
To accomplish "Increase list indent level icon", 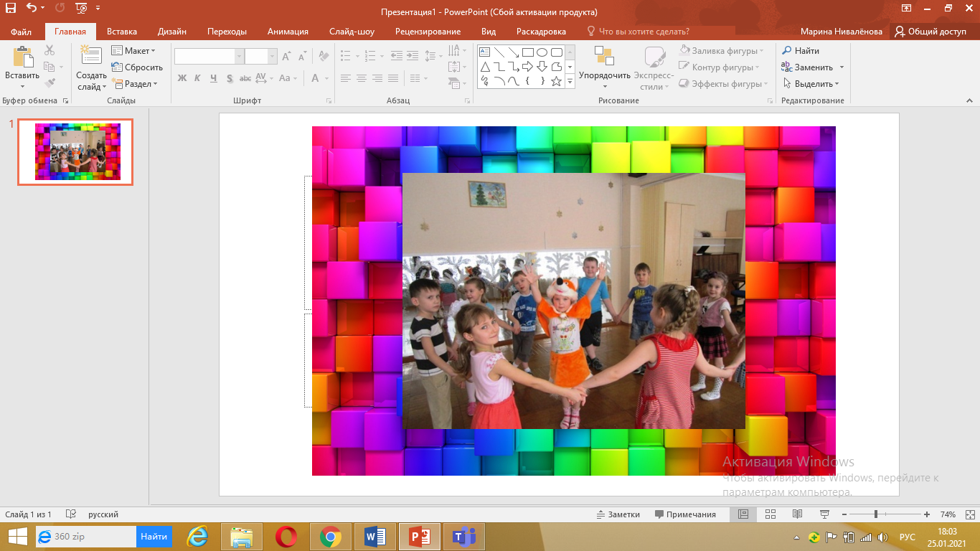I will click(x=412, y=56).
